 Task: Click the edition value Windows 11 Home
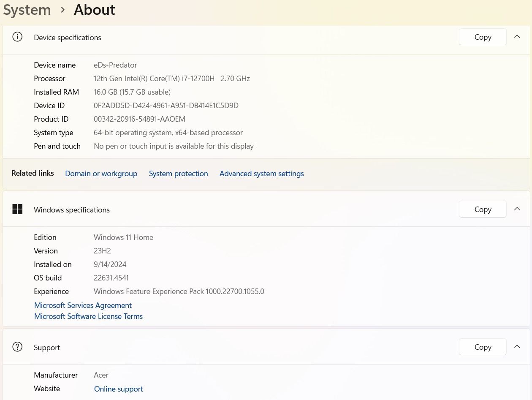pyautogui.click(x=123, y=237)
